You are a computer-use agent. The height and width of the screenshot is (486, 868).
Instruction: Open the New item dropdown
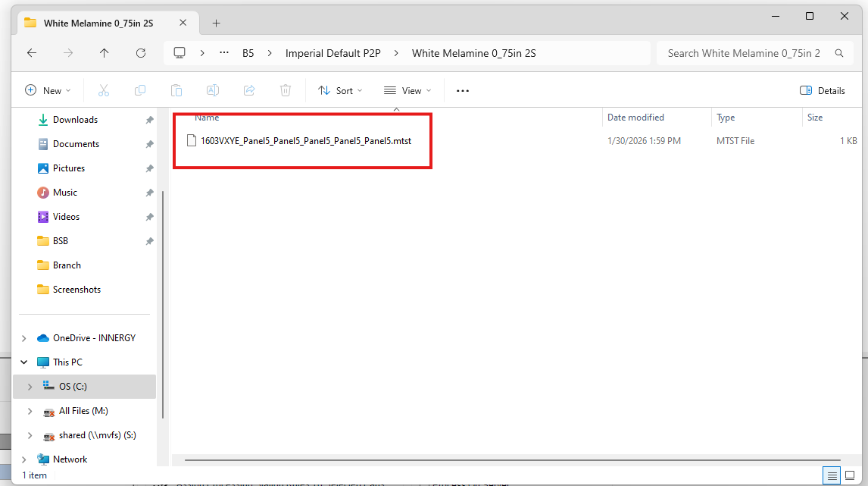coord(48,91)
